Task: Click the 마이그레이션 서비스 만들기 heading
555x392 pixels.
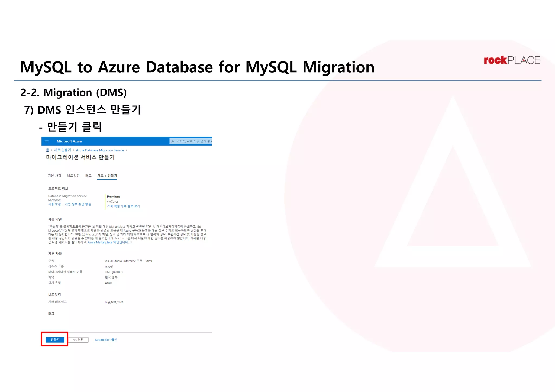Action: pos(80,157)
